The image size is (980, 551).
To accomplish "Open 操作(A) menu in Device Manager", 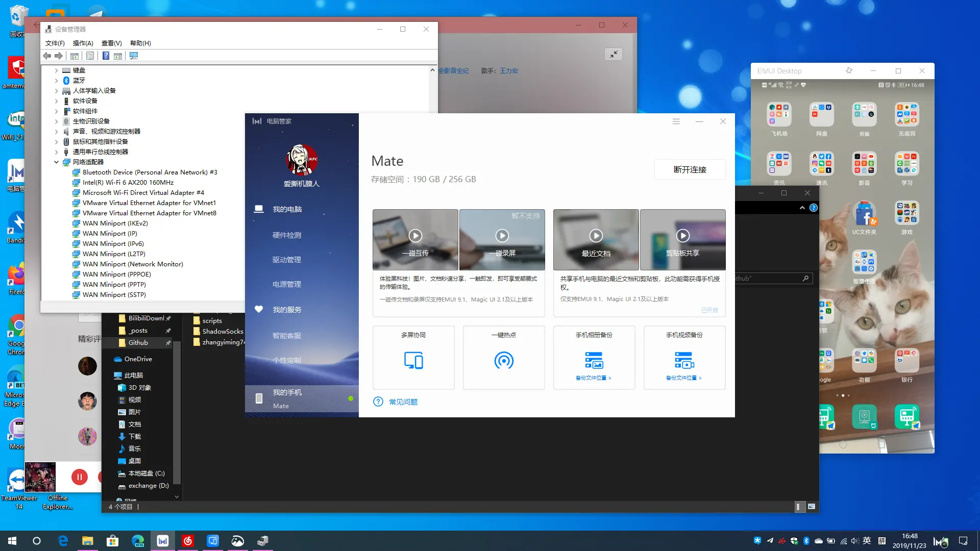I will pyautogui.click(x=83, y=43).
